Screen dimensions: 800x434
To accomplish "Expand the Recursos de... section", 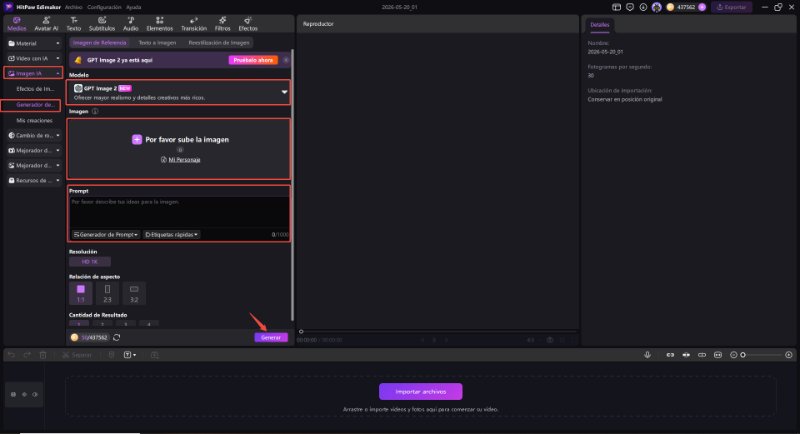I will coord(34,181).
